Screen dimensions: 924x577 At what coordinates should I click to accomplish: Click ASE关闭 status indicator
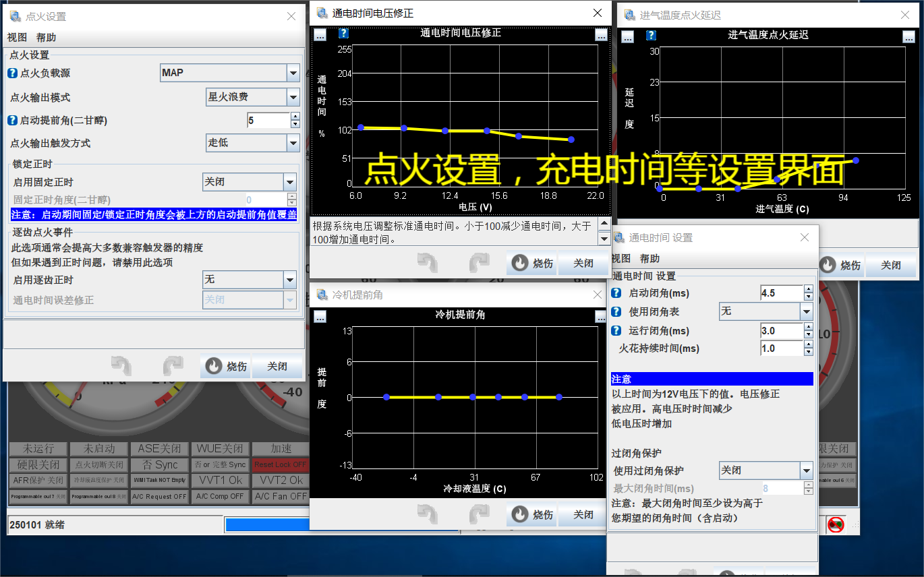click(160, 449)
